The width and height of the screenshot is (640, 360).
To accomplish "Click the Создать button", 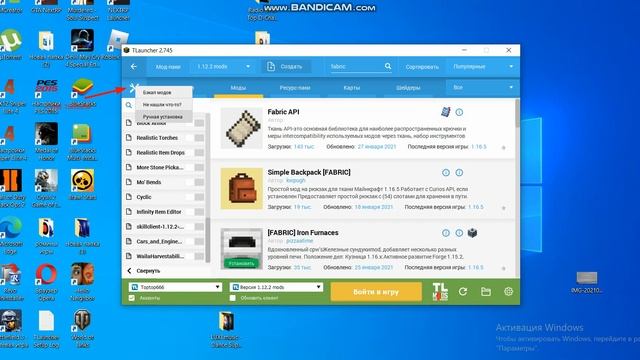I will pyautogui.click(x=286, y=67).
